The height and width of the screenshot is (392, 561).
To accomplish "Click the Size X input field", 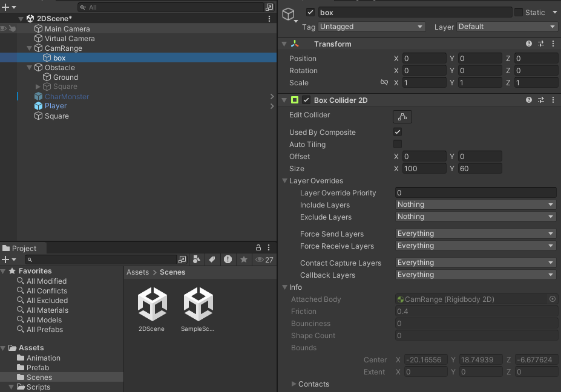I will pos(424,169).
